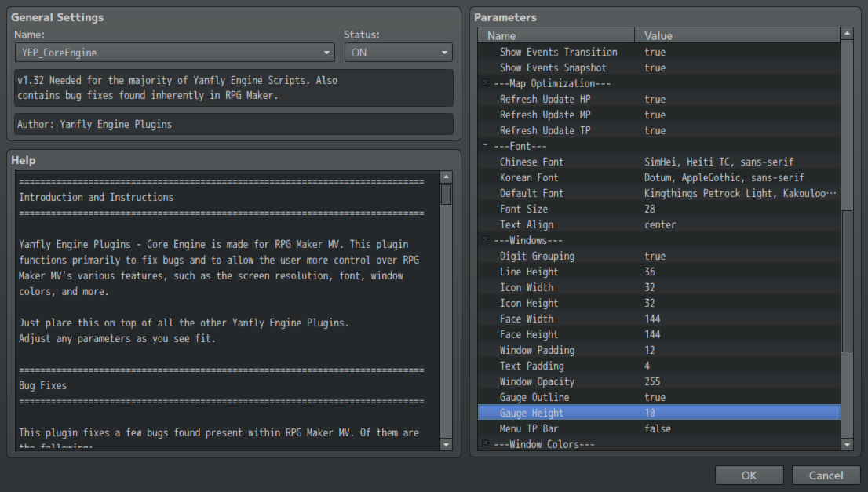Select the Text Padding parameter
868x492 pixels.
(x=658, y=366)
